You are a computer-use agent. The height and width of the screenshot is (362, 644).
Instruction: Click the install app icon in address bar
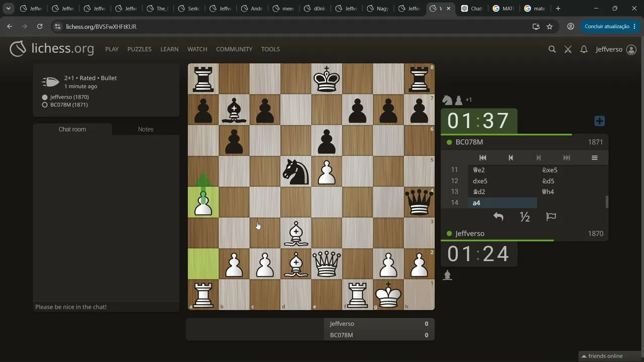pyautogui.click(x=535, y=26)
